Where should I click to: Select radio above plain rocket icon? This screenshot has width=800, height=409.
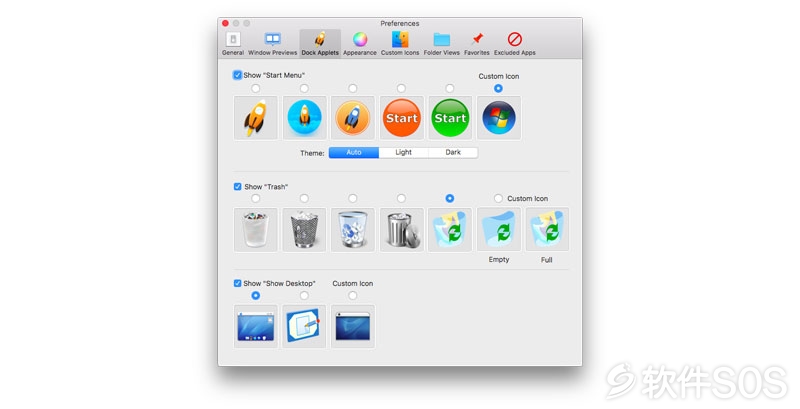[256, 88]
